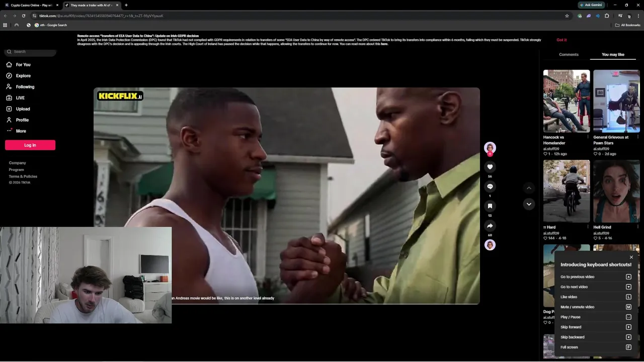The height and width of the screenshot is (362, 644).
Task: Click the site info icon in address bar
Action: pyautogui.click(x=34, y=16)
